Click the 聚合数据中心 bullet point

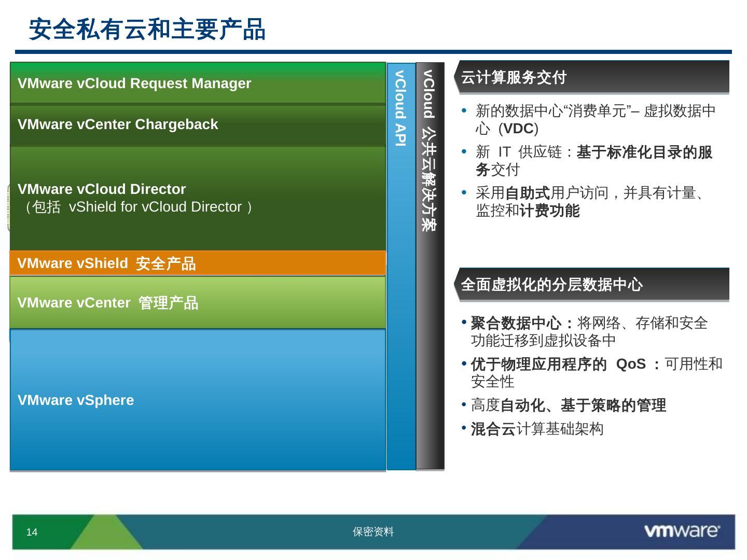click(x=585, y=331)
